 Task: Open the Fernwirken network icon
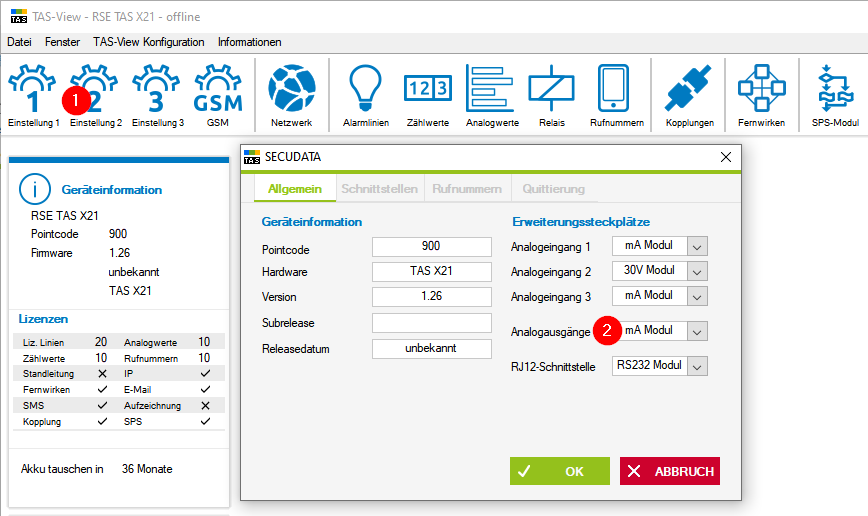coord(762,89)
